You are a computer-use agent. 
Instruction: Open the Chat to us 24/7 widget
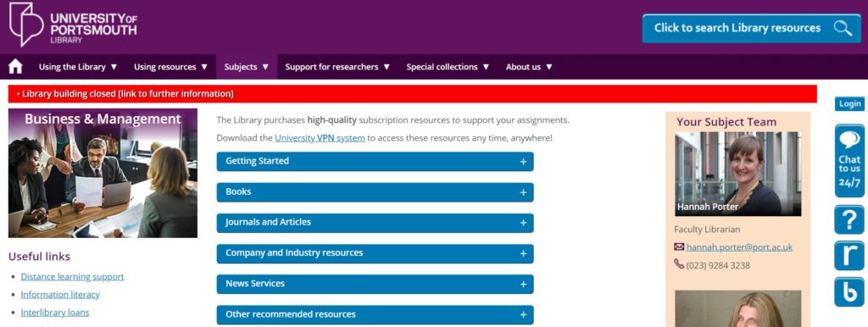(x=849, y=161)
